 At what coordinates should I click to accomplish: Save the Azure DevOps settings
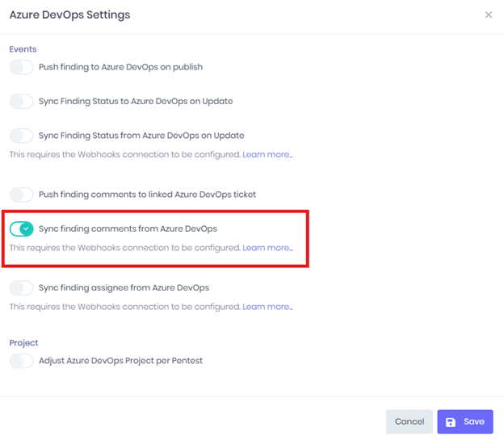465,421
